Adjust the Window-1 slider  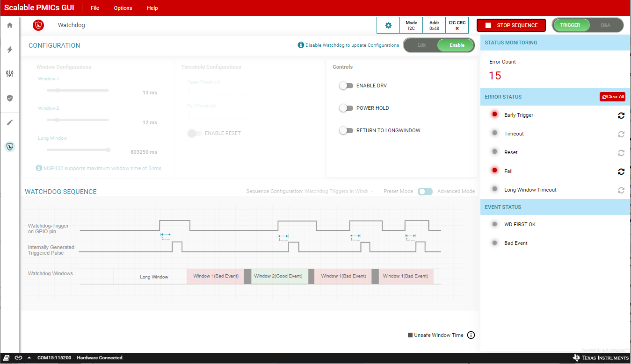point(58,91)
